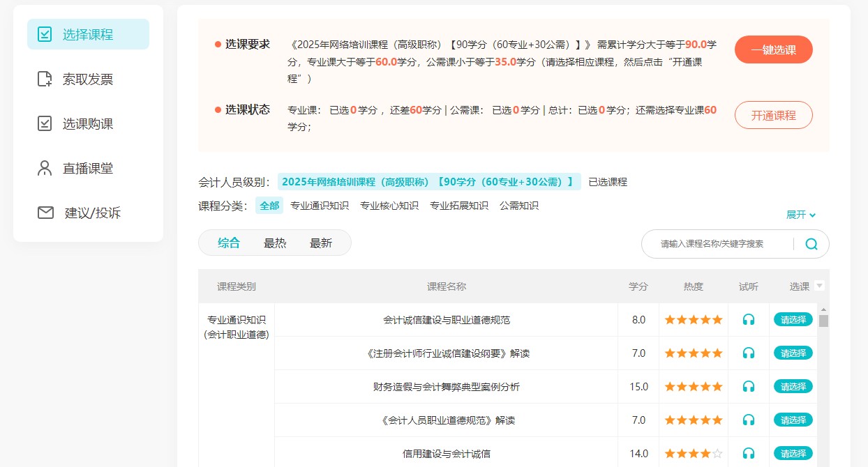Image resolution: width=868 pixels, height=467 pixels.
Task: Switch to the 最新 sorting tab
Action: [x=321, y=242]
